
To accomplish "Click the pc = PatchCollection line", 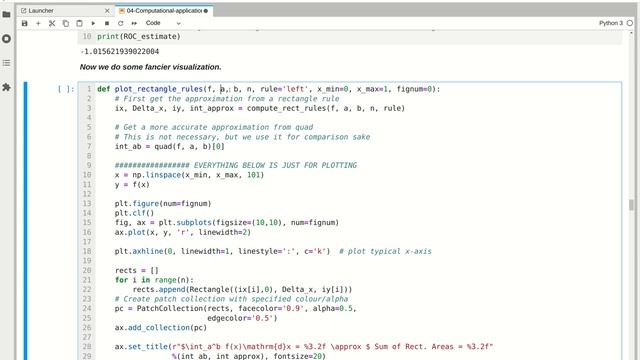I will (236, 309).
